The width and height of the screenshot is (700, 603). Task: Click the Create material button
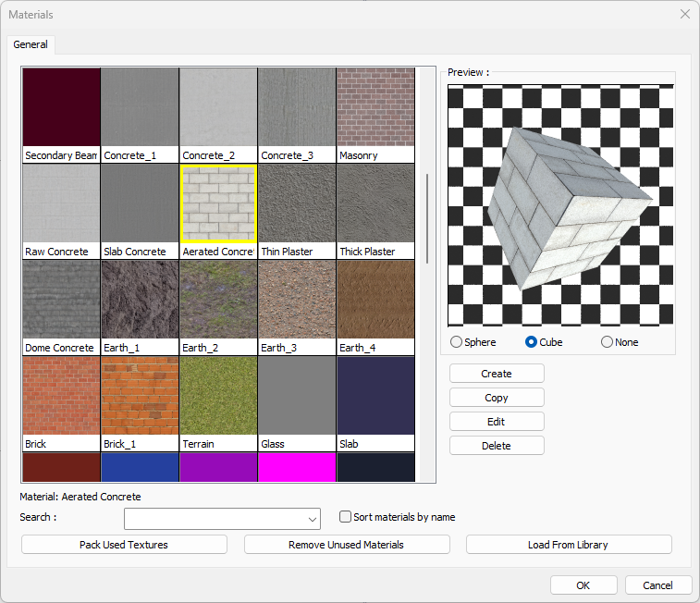497,374
